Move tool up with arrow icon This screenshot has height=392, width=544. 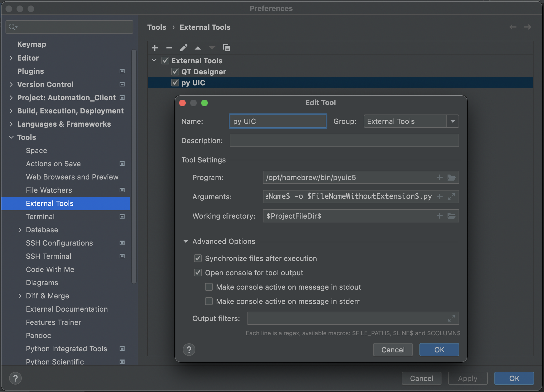(x=198, y=48)
